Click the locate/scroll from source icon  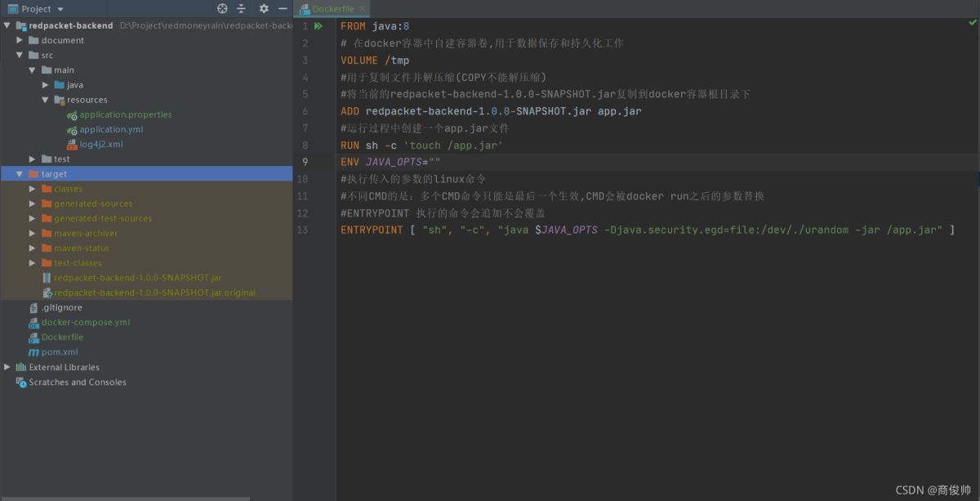tap(222, 9)
